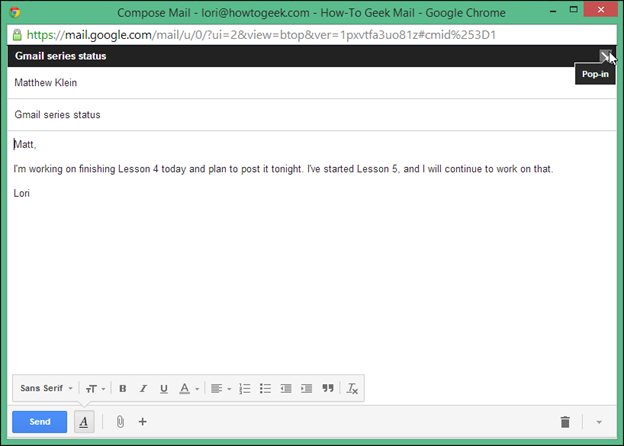This screenshot has width=624, height=446.
Task: Click the indent more icon
Action: [306, 389]
